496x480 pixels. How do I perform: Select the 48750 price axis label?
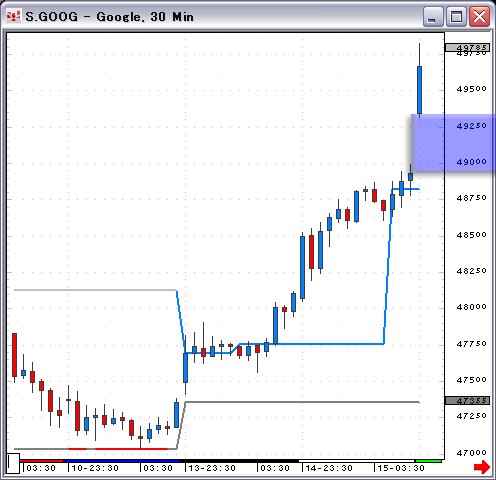[x=471, y=198]
